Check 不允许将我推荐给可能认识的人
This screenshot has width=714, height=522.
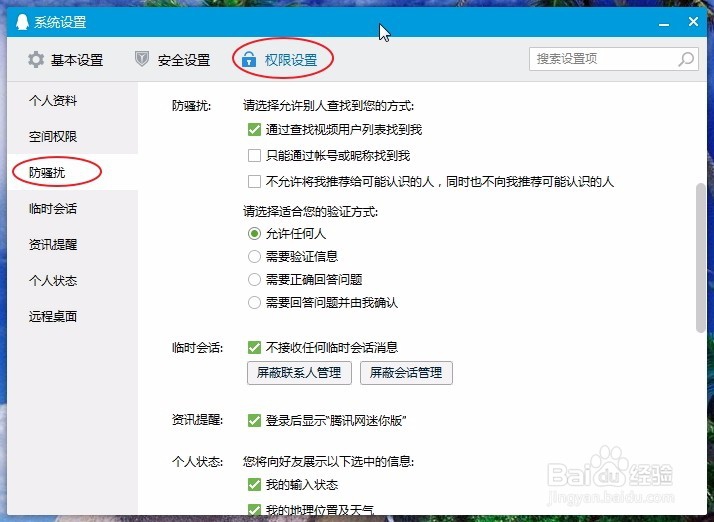point(254,181)
